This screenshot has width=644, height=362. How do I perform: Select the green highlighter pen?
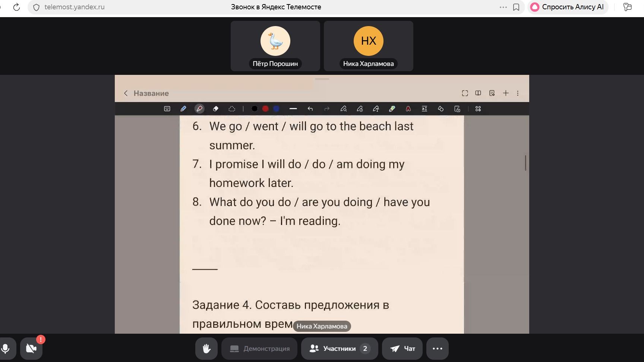392,109
